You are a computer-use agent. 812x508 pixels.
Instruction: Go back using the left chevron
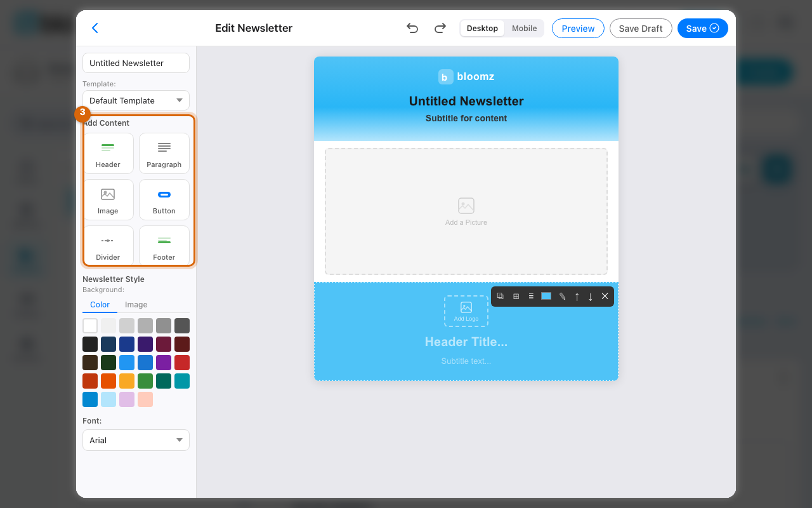(95, 28)
